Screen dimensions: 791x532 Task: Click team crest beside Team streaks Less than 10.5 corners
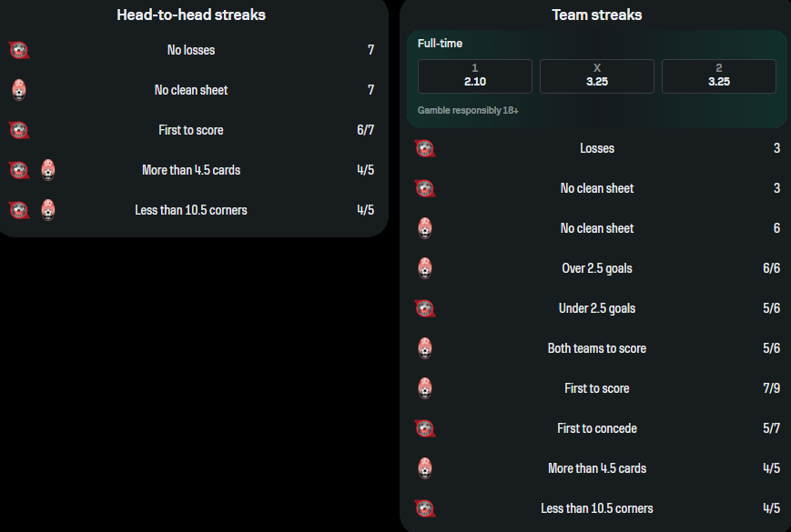(425, 508)
